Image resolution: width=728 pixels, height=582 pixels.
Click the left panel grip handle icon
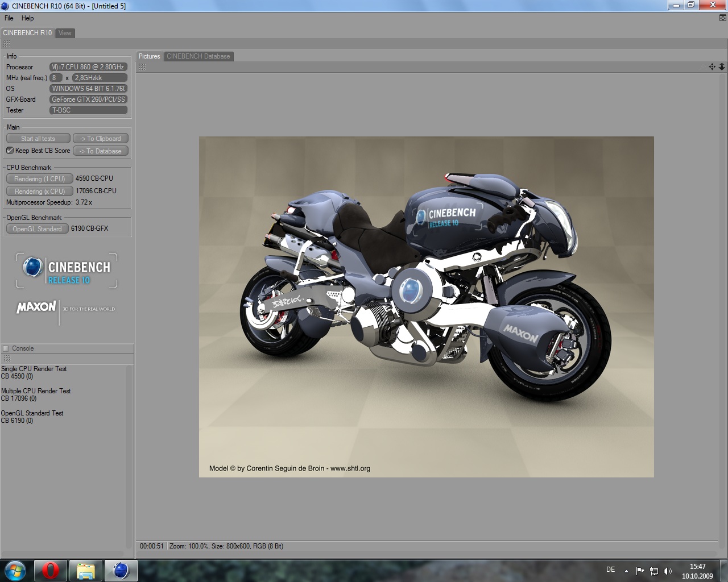tap(7, 44)
